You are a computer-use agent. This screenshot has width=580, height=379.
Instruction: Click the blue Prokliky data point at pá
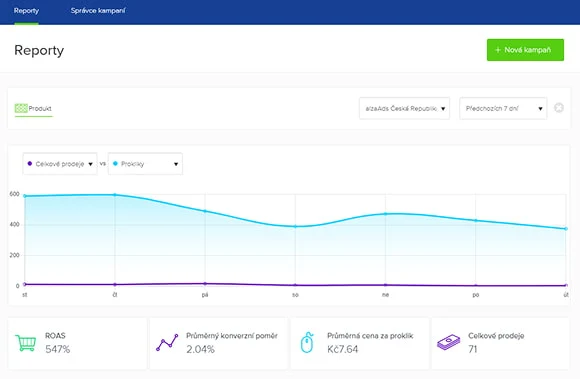click(205, 211)
